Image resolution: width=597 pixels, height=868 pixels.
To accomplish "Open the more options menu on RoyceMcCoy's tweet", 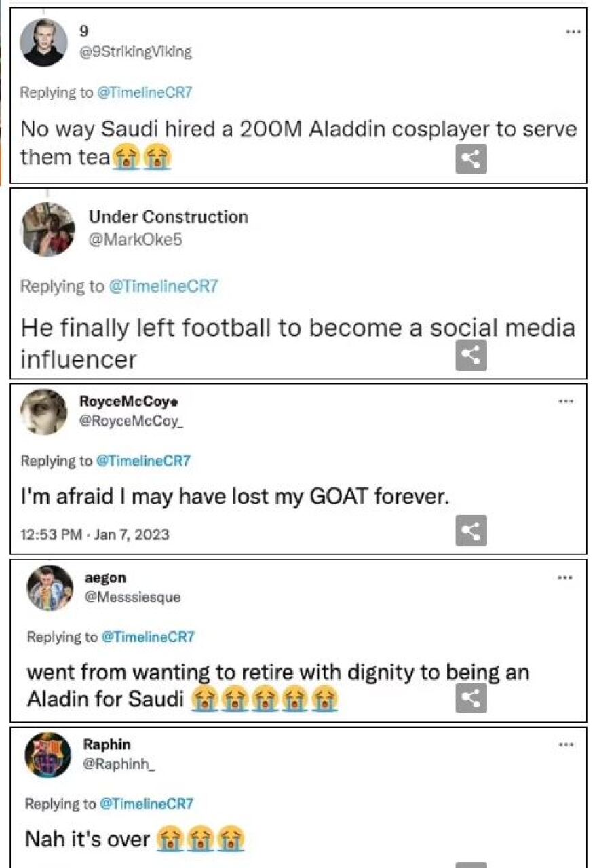I will pyautogui.click(x=567, y=402).
